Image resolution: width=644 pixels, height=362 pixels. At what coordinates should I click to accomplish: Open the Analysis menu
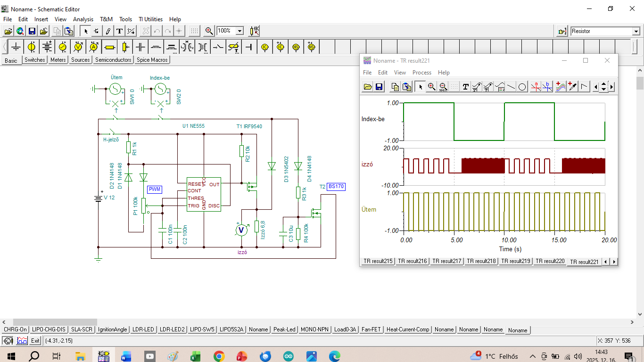83,19
